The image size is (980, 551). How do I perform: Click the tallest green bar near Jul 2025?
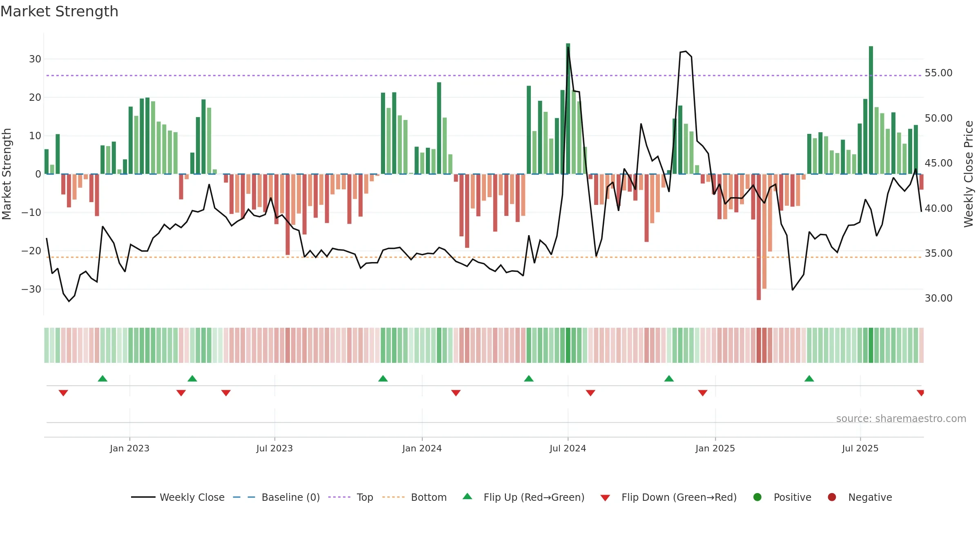pos(871,110)
